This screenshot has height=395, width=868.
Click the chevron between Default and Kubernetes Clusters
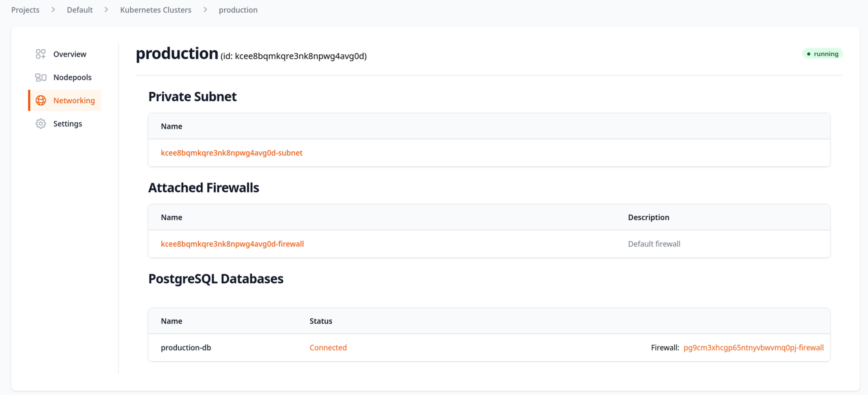tap(106, 10)
